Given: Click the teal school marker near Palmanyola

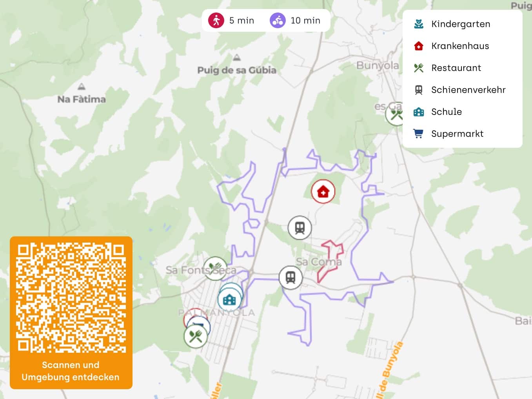Looking at the screenshot, I should tap(230, 300).
